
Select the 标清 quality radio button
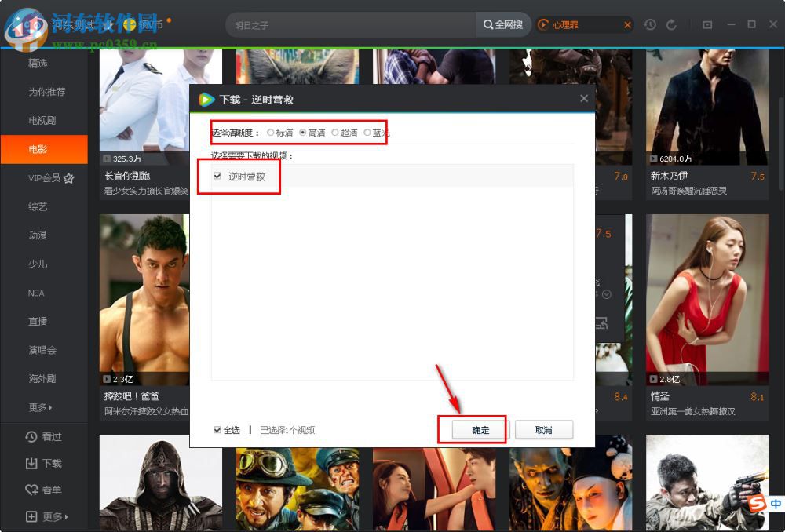(x=270, y=133)
